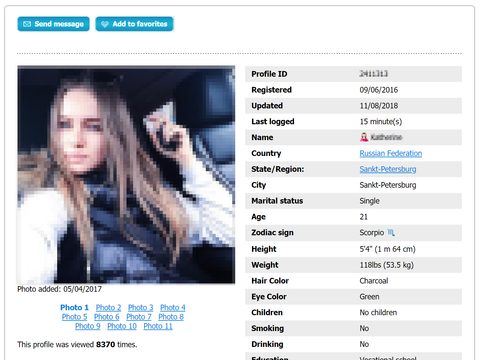The width and height of the screenshot is (480, 360).
Task: Click the Children value No children
Action: (378, 313)
